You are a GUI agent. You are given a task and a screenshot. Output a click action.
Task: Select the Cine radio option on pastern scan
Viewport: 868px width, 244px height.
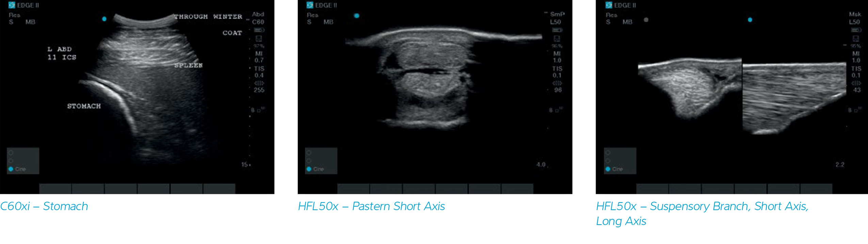[309, 169]
